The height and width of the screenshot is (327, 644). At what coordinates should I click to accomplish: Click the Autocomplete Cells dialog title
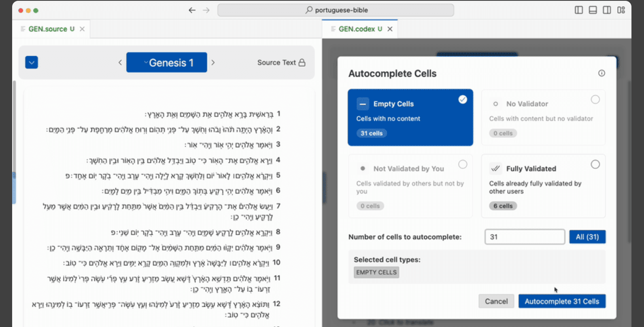[392, 74]
